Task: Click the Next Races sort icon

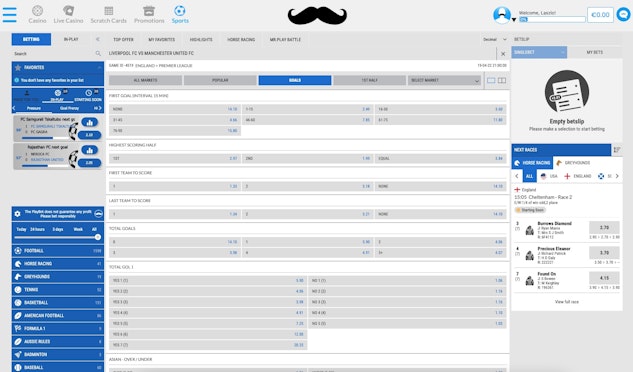Action: (617, 150)
